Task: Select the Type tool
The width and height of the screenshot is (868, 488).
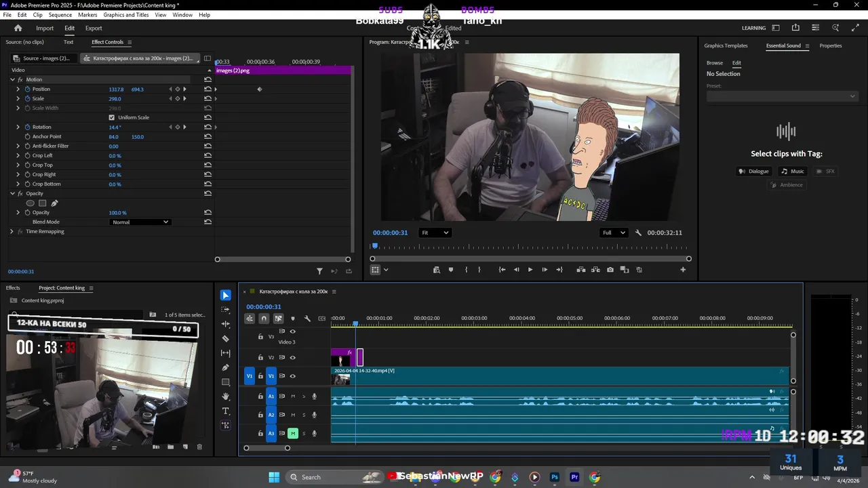Action: click(x=226, y=411)
